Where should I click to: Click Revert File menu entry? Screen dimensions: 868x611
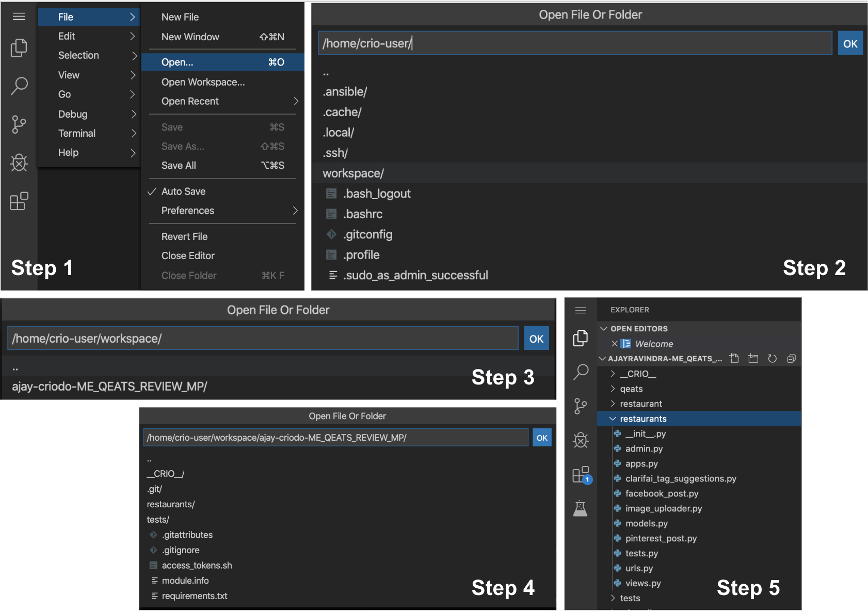pos(222,236)
